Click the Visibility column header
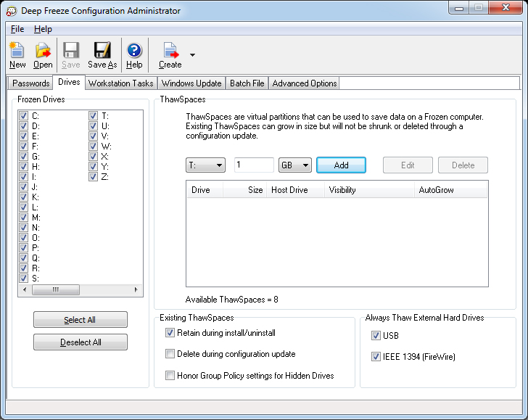 (369, 190)
